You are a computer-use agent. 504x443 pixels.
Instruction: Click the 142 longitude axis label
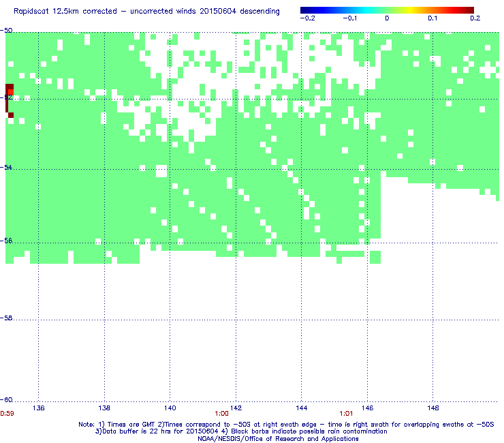click(x=236, y=408)
